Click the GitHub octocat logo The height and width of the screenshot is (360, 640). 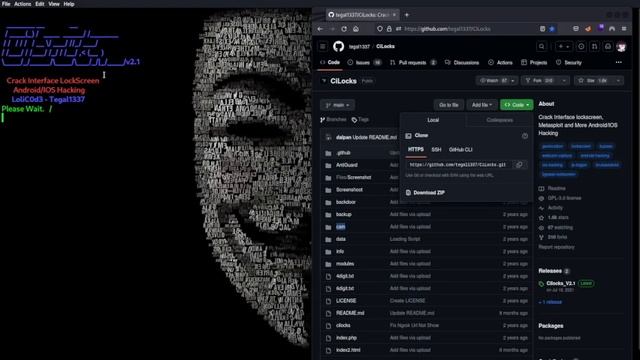click(x=338, y=47)
